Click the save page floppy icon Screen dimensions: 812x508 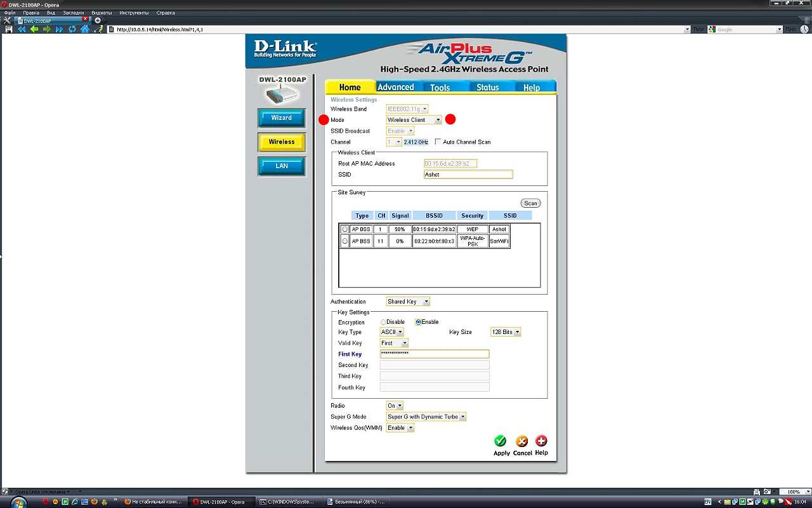9,29
